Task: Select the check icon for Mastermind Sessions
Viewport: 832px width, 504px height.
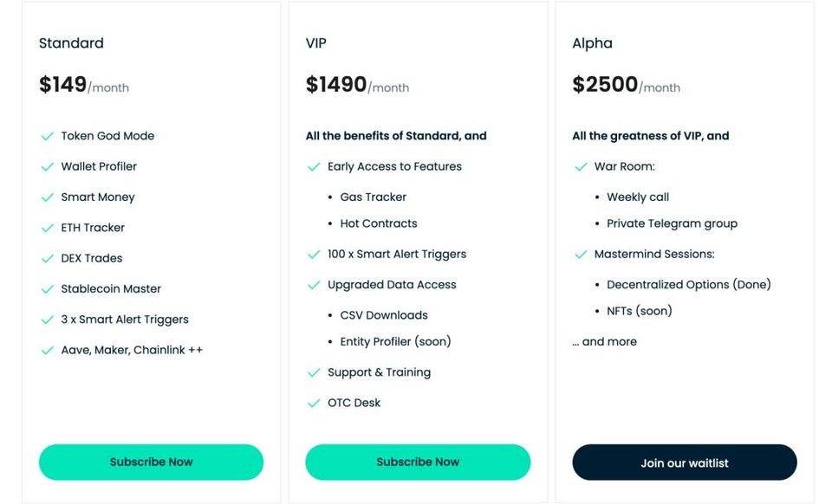Action: (x=580, y=254)
